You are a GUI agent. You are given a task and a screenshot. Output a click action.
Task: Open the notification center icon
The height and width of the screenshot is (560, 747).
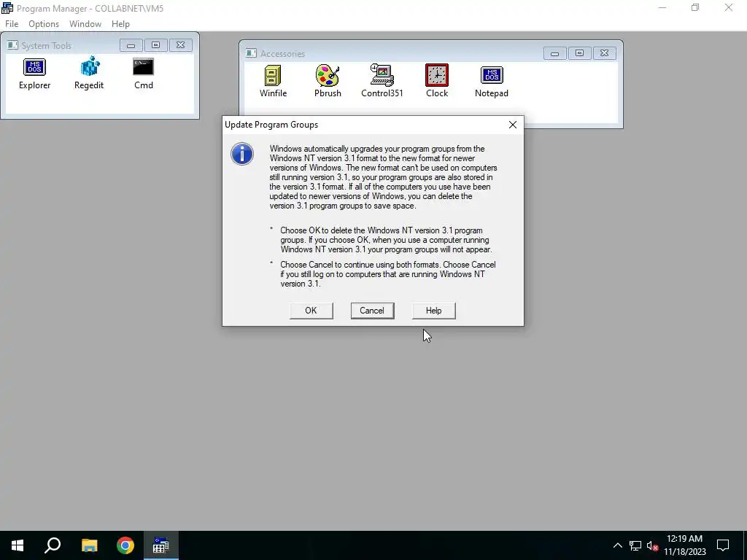(723, 545)
